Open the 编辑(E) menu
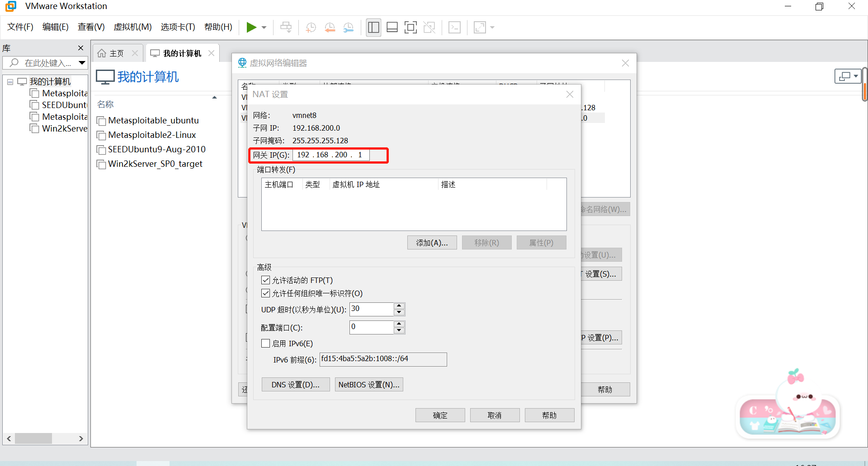Screen dimensions: 868x466 (x=56, y=27)
